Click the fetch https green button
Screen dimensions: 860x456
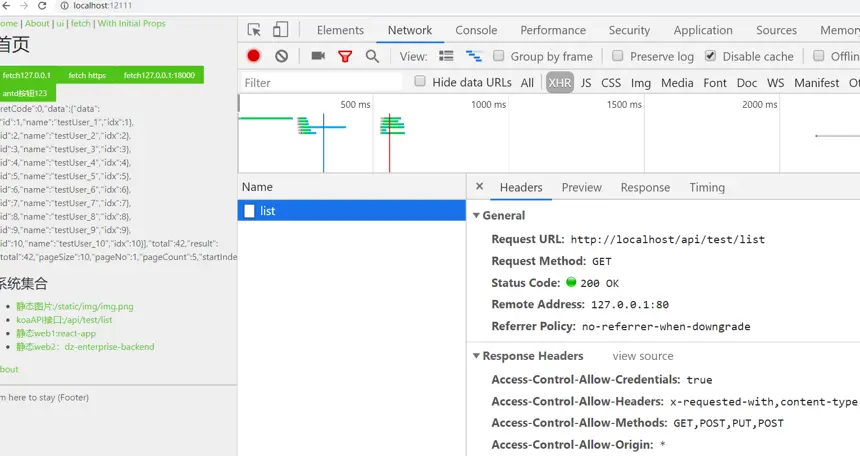(x=87, y=75)
